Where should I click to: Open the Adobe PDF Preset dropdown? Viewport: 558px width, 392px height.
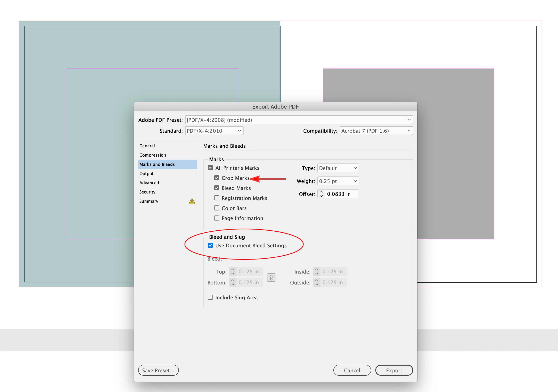point(299,120)
